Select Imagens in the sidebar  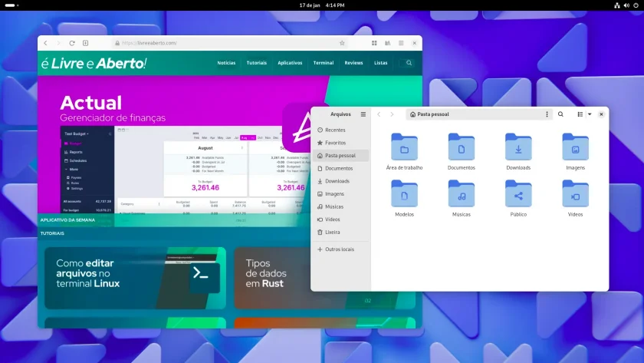click(341, 193)
